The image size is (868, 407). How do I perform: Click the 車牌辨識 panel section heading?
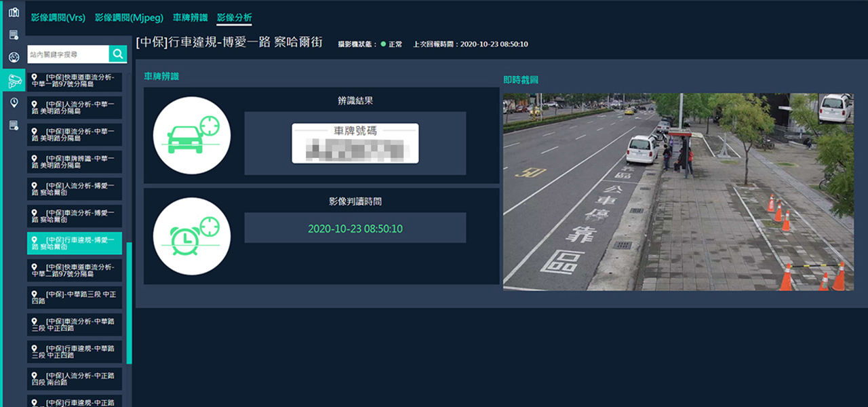(161, 76)
